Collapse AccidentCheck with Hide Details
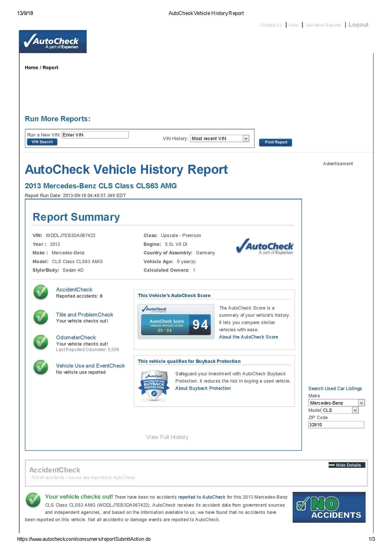Viewport: 392px width, 552px height. tap(347, 465)
